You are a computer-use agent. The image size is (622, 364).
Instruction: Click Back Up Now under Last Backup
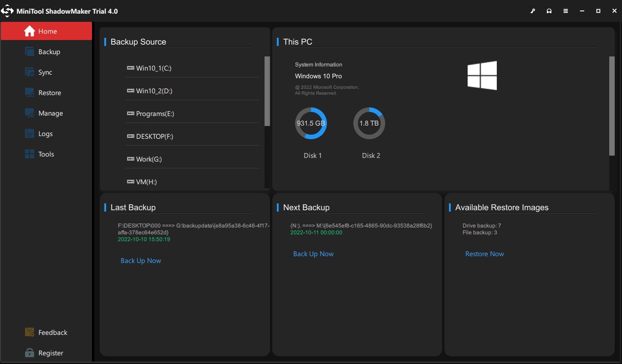point(141,261)
